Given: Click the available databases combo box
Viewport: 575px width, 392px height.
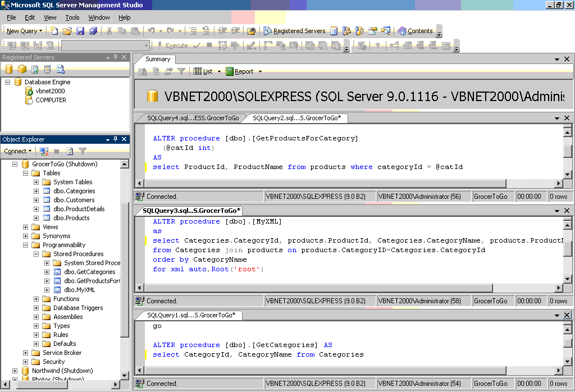Looking at the screenshot, I should (106, 45).
